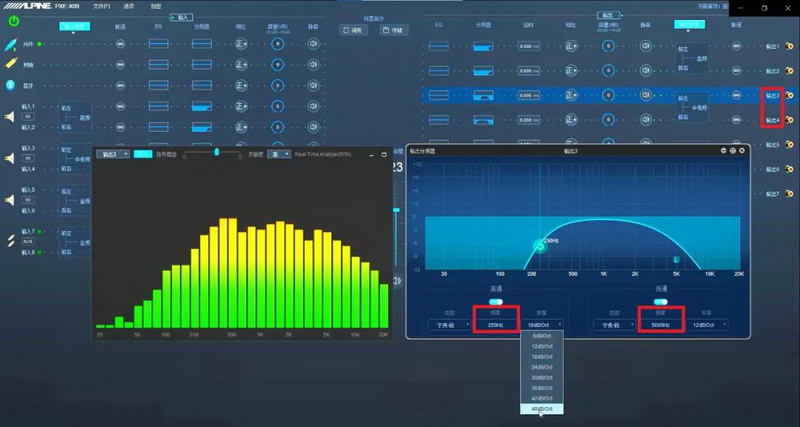Click the cyan input type header button
This screenshot has width=800, height=427.
pos(74,26)
